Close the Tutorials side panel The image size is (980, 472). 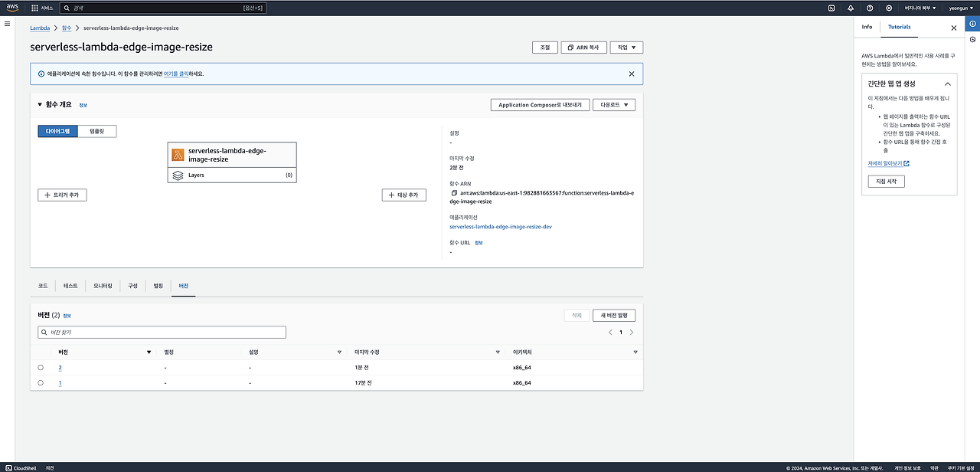[954, 28]
